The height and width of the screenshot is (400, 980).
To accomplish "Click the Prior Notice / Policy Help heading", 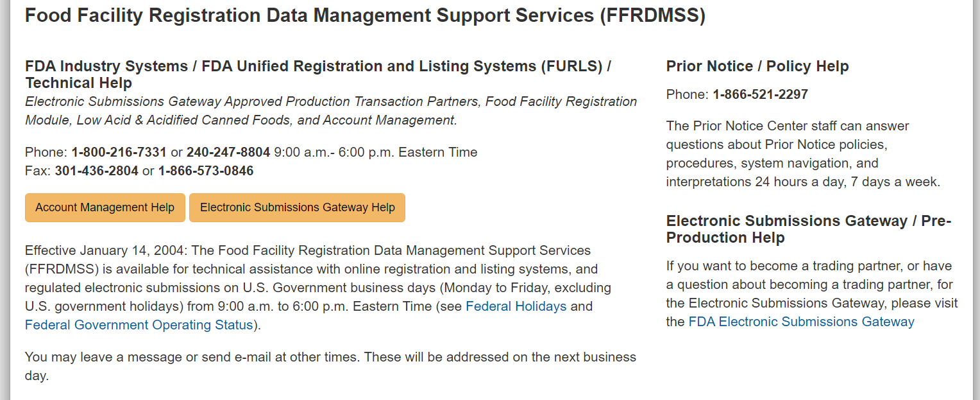I will (x=757, y=66).
